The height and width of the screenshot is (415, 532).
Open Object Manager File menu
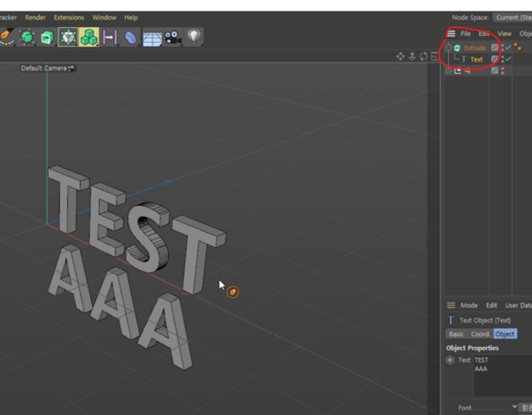tap(465, 33)
